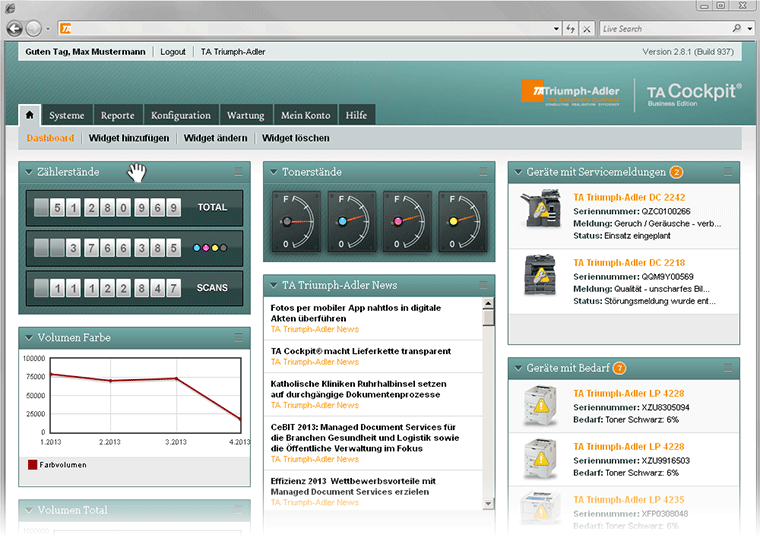This screenshot has height=555, width=760.
Task: Click the black toner gauge
Action: click(296, 222)
